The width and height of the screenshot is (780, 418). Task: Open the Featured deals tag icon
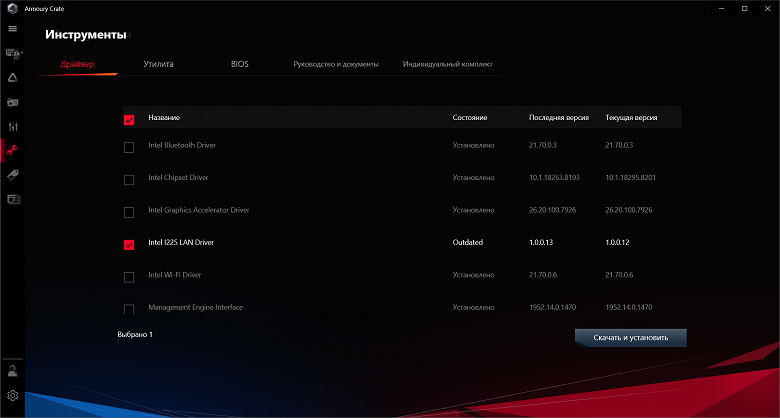tap(13, 175)
